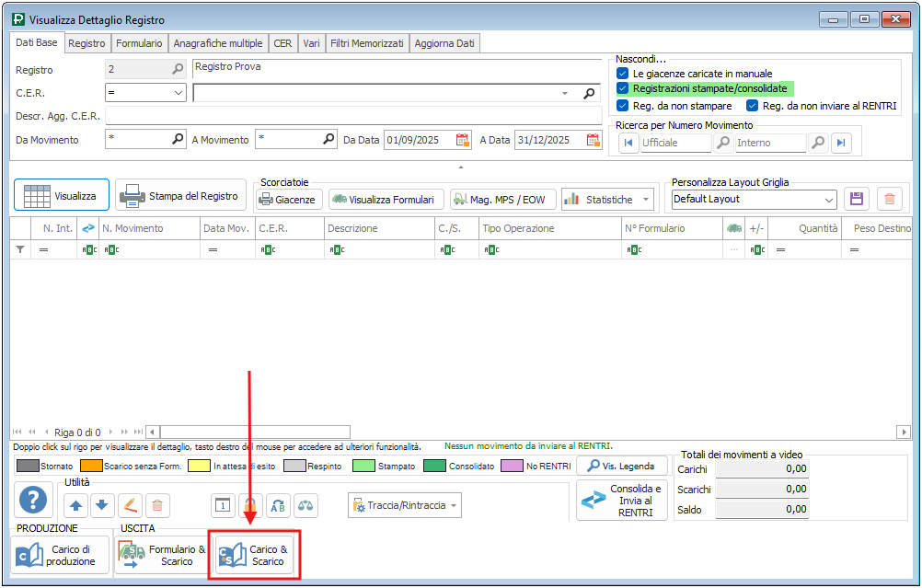Save the grid layout with the floppy disk icon
The image size is (922, 588).
tap(857, 199)
